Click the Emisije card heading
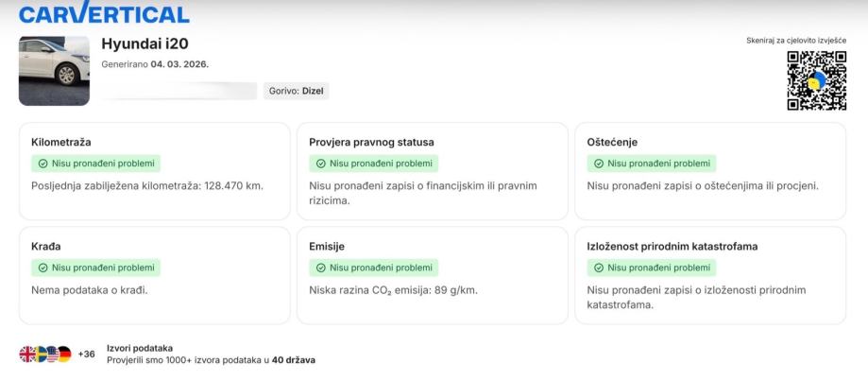868x381 pixels. 326,247
